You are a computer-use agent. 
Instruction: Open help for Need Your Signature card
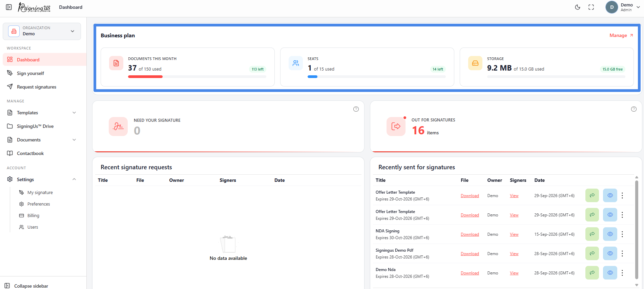pyautogui.click(x=356, y=109)
